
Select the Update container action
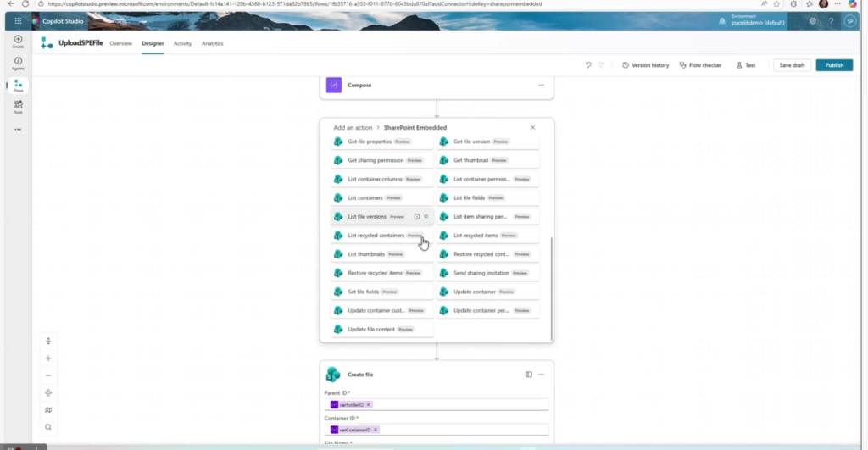487,292
